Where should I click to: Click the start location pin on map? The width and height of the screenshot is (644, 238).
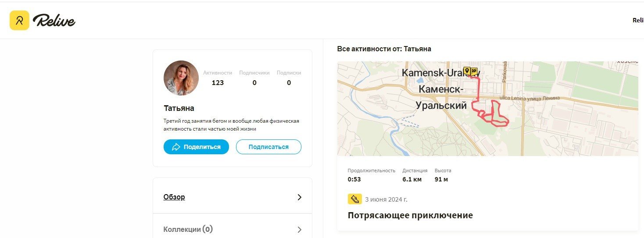pyautogui.click(x=467, y=71)
